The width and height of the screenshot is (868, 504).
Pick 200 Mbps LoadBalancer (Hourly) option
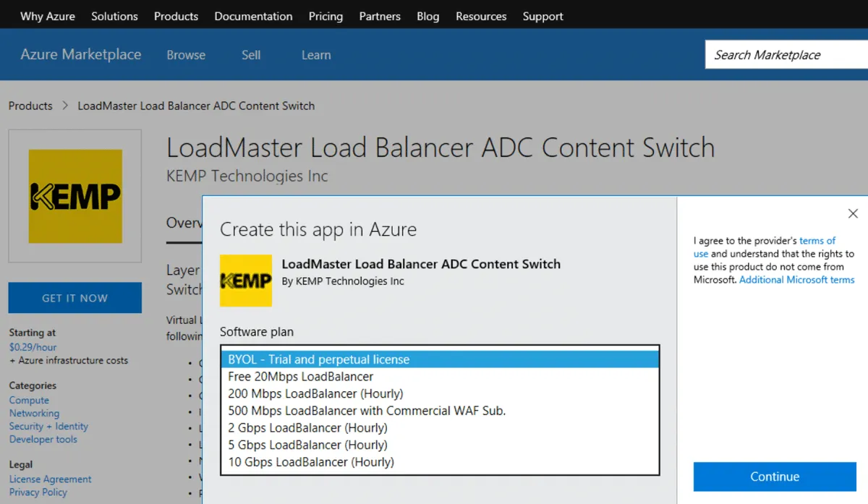coord(315,393)
